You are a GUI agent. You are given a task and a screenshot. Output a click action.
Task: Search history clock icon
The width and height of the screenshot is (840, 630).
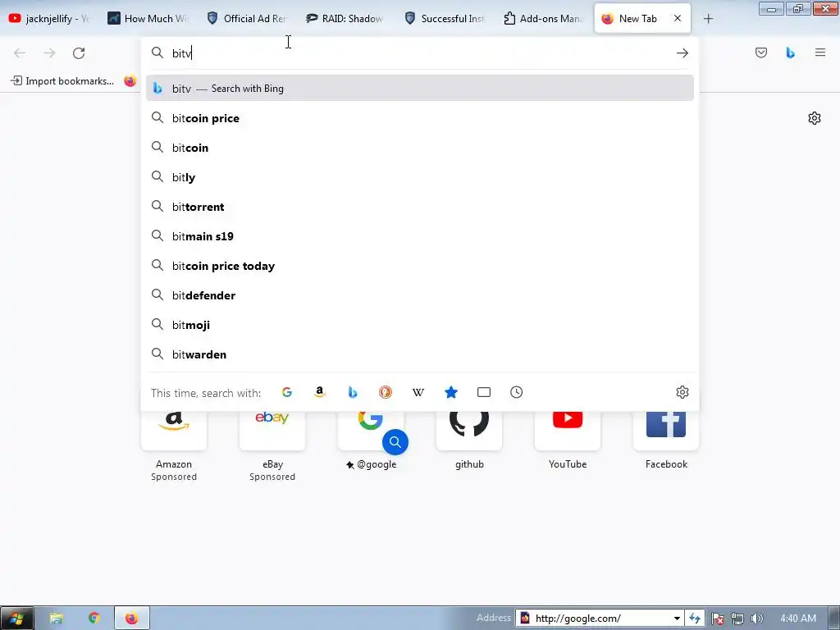517,392
